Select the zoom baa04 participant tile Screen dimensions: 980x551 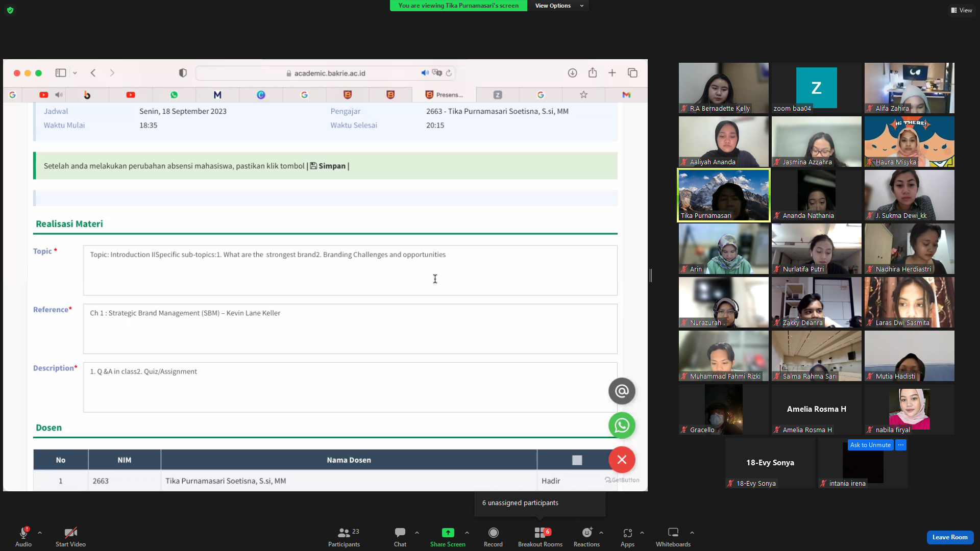tap(816, 88)
